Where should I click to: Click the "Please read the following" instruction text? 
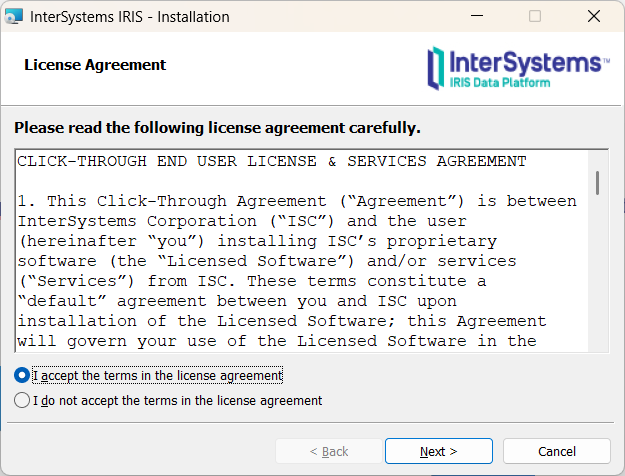click(x=217, y=128)
